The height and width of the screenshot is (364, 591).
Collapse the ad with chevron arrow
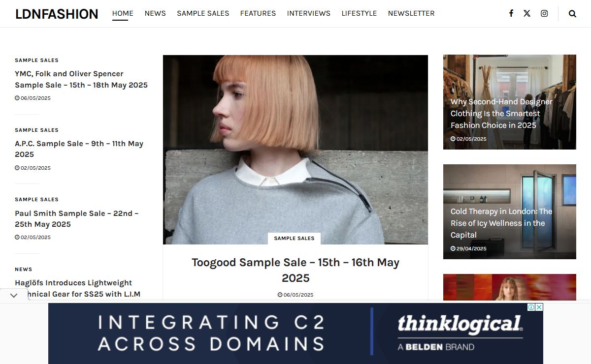click(x=14, y=296)
